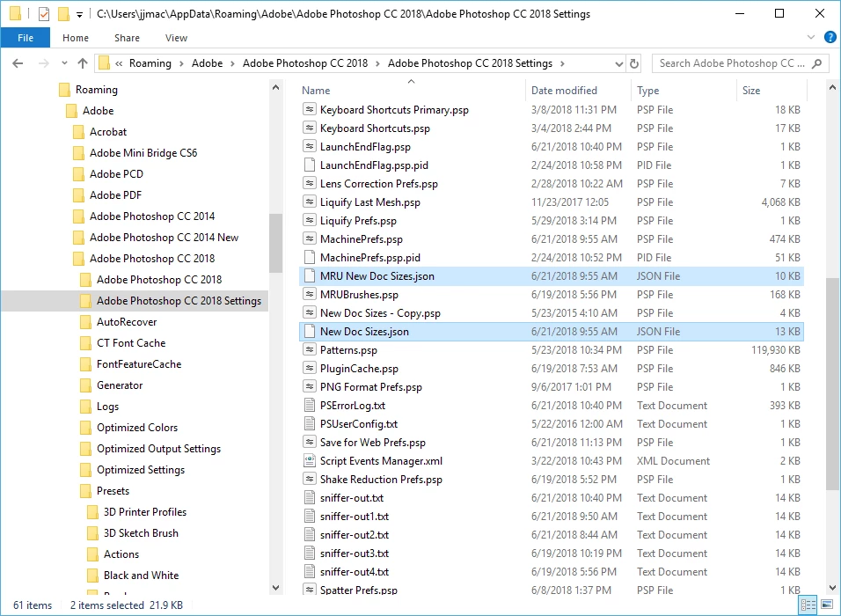The width and height of the screenshot is (841, 616).
Task: Select Presets folder in navigation tree
Action: (x=113, y=491)
